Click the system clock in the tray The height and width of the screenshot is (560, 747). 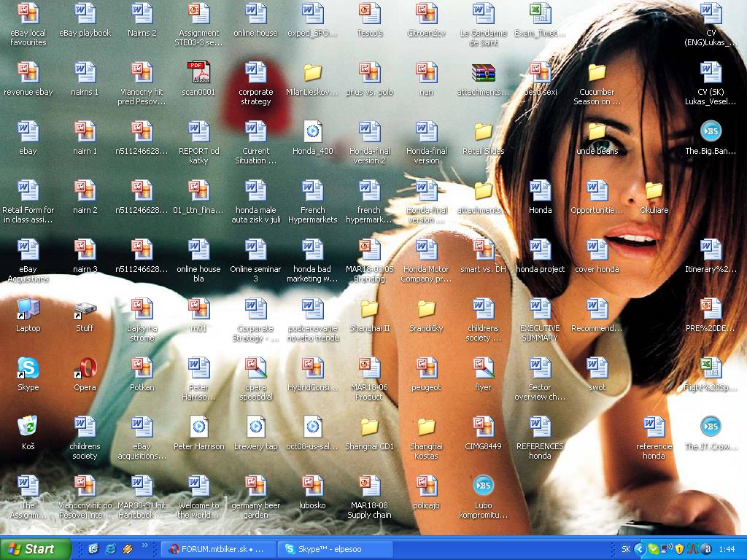(727, 549)
